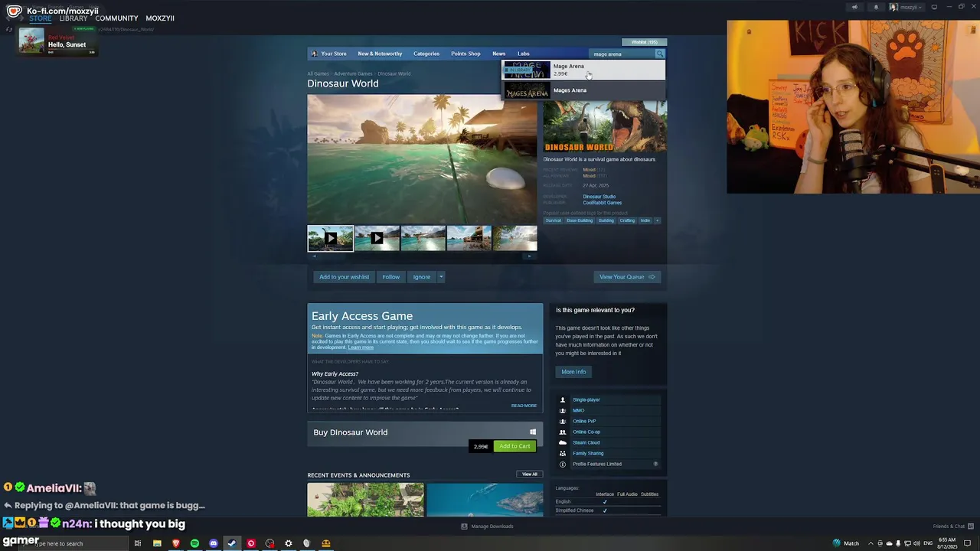Click the MMO feature link
The width and height of the screenshot is (980, 551).
pos(578,410)
